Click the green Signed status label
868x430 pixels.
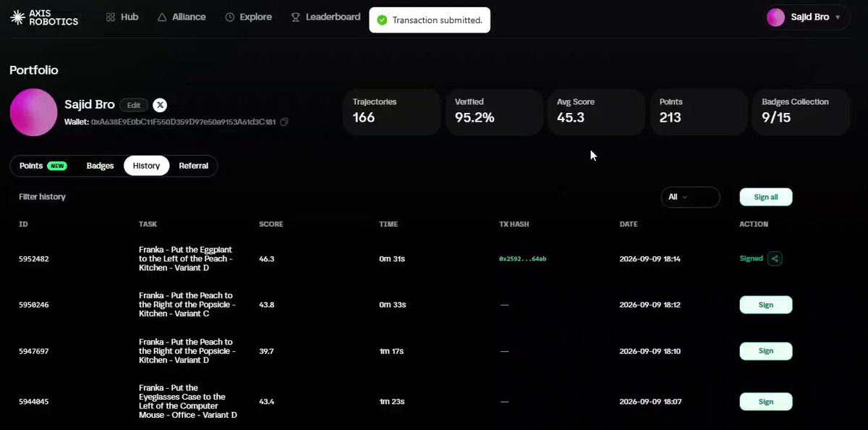751,258
